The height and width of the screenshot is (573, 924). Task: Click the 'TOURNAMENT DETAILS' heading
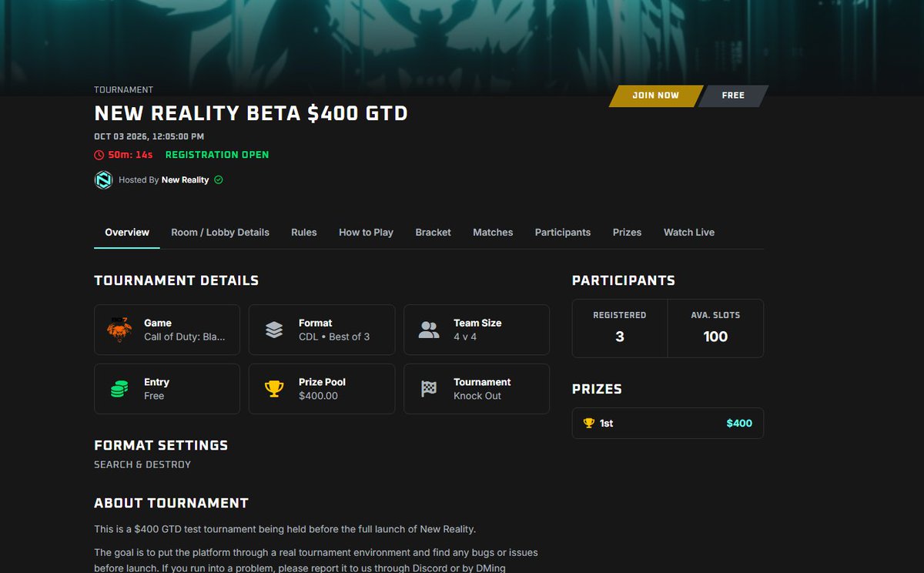coord(176,280)
